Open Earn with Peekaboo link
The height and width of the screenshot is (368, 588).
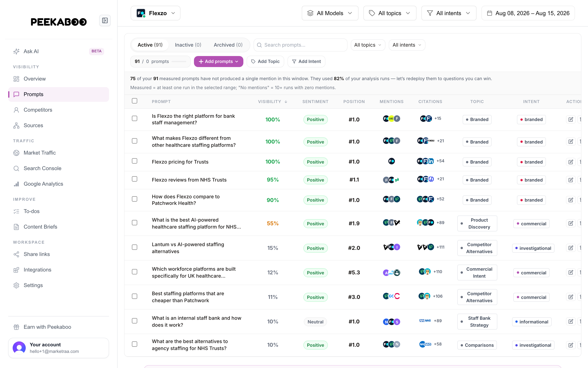(x=59, y=327)
